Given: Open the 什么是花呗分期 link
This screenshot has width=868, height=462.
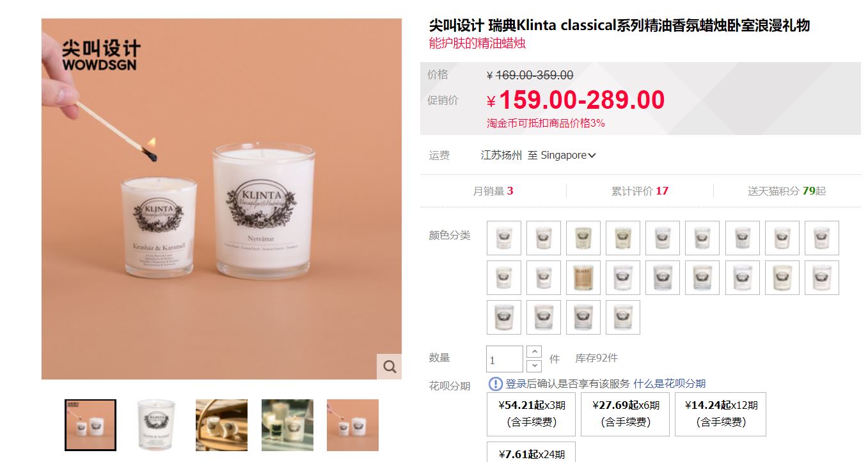Looking at the screenshot, I should click(669, 384).
